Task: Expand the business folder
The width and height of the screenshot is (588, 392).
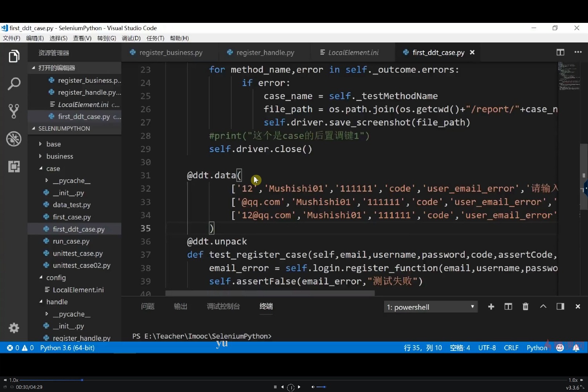Action: tap(40, 156)
